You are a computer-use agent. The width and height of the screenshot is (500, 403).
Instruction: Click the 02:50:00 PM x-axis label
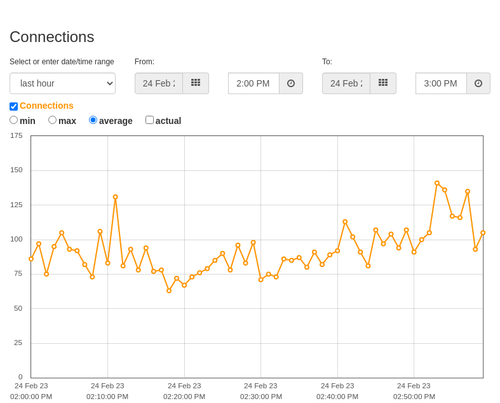(x=414, y=391)
